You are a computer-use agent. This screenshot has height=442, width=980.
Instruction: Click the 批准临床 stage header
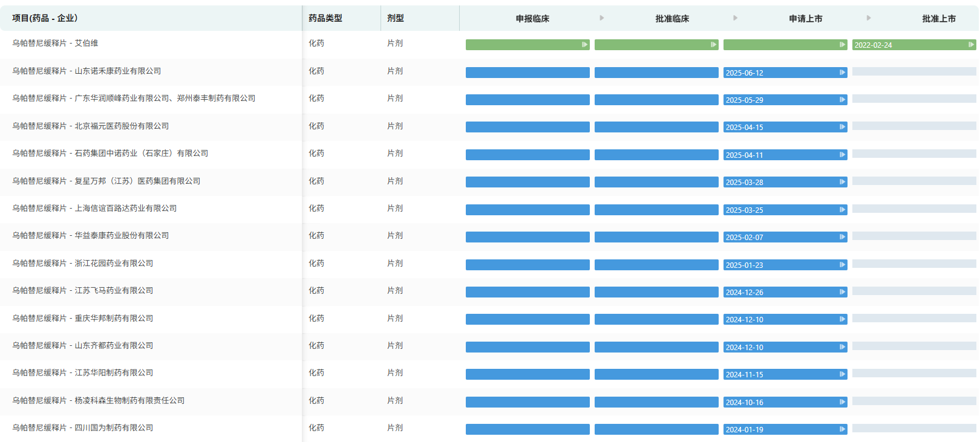coord(672,19)
